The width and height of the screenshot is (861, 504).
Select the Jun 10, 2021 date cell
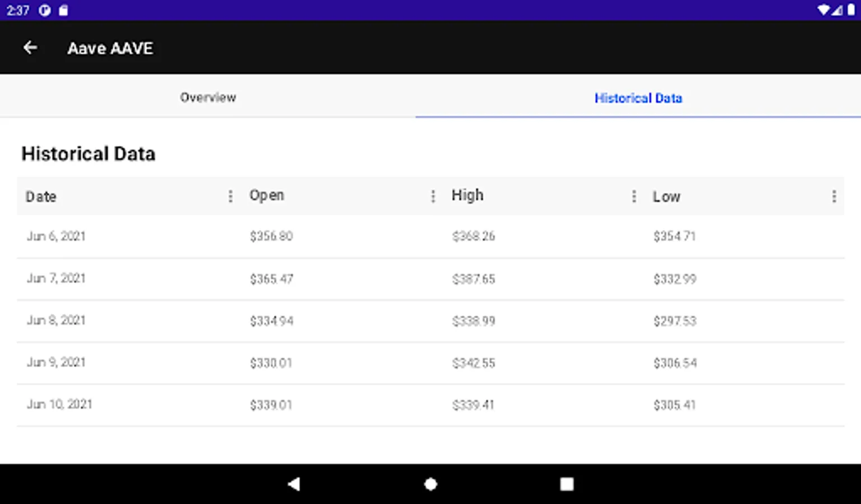click(59, 404)
